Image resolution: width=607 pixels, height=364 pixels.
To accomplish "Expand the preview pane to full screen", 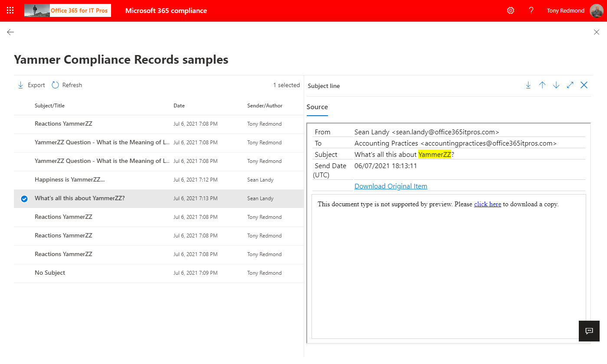I will click(x=570, y=85).
